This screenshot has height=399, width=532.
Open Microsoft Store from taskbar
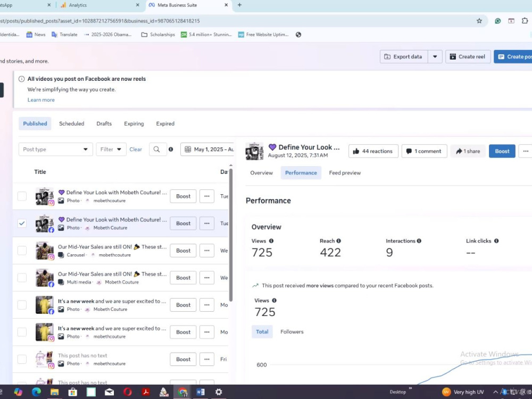[72, 392]
